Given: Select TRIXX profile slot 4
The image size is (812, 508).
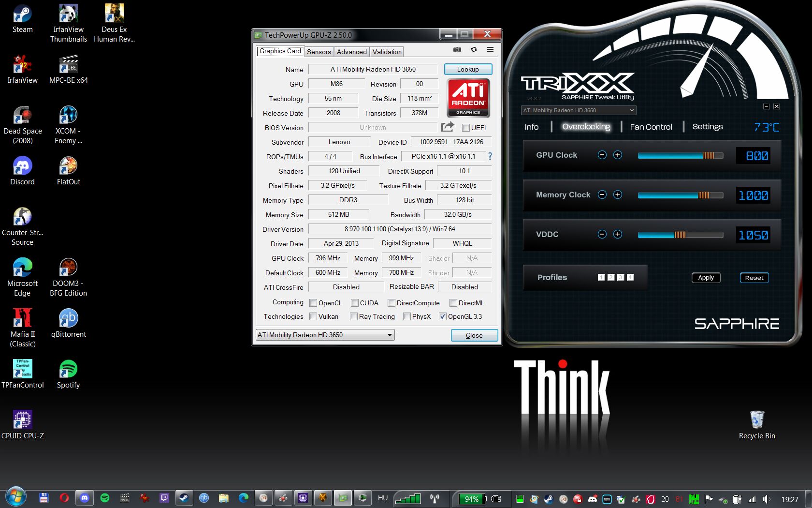Looking at the screenshot, I should tap(630, 277).
